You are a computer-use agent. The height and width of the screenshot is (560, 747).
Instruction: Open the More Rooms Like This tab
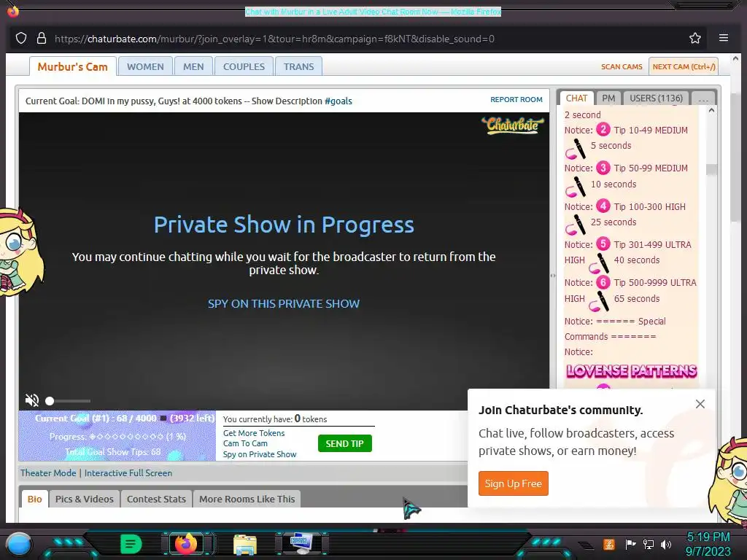[x=247, y=499]
